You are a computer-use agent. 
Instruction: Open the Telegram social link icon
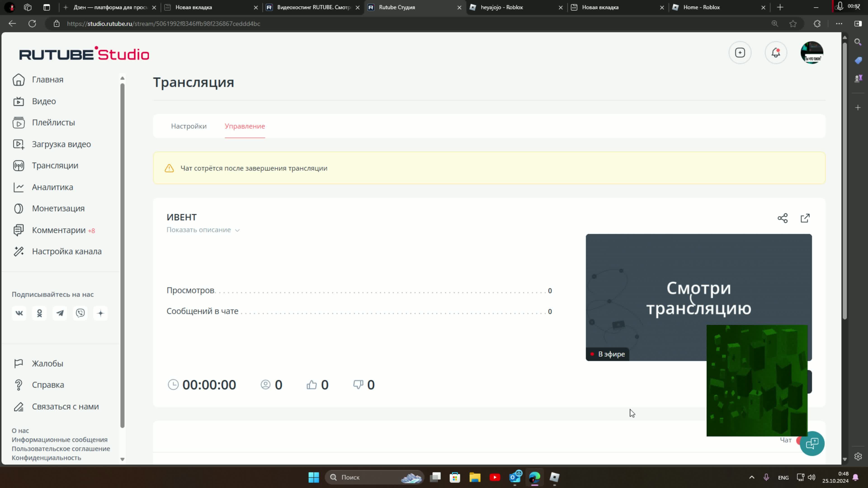click(x=60, y=313)
